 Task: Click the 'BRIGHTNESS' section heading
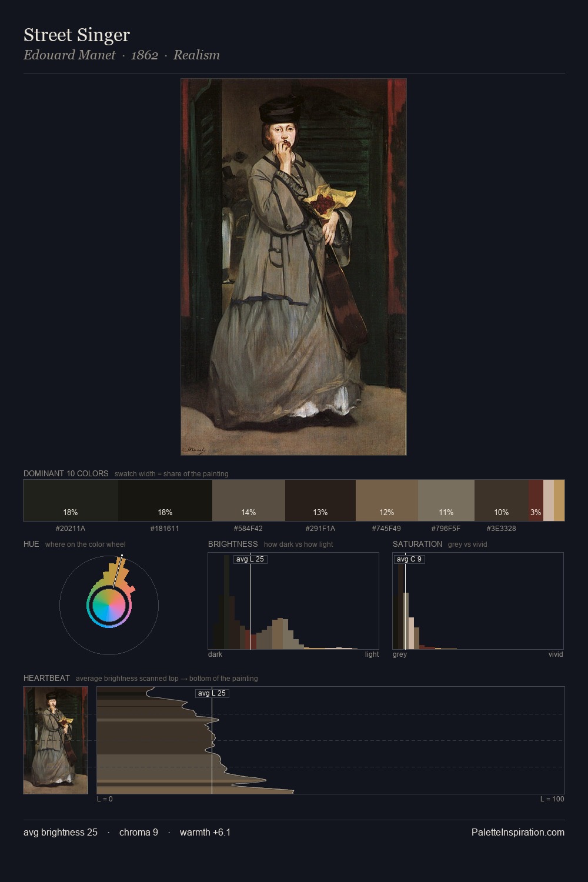point(233,544)
